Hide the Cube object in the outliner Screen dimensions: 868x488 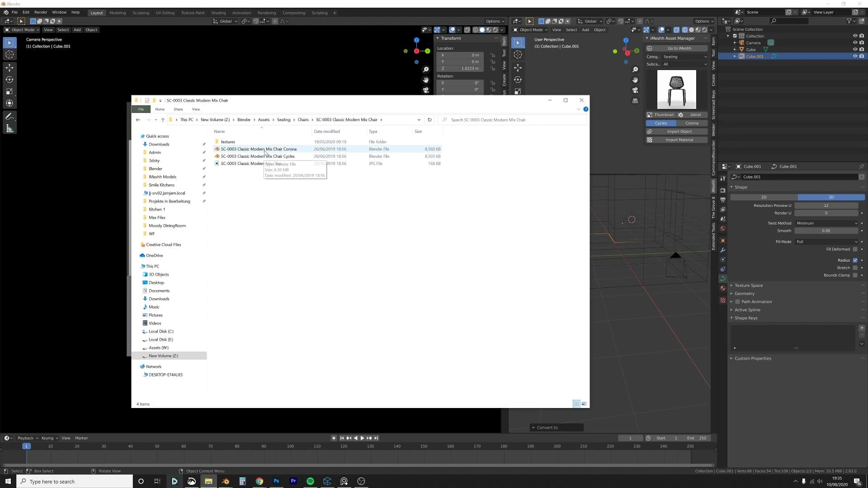coord(855,49)
